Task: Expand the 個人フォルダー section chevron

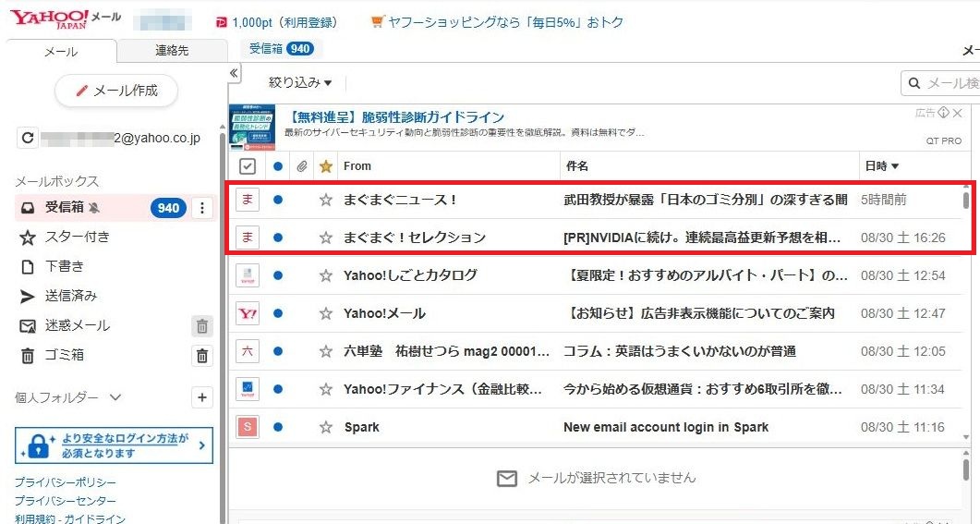Action: (115, 397)
